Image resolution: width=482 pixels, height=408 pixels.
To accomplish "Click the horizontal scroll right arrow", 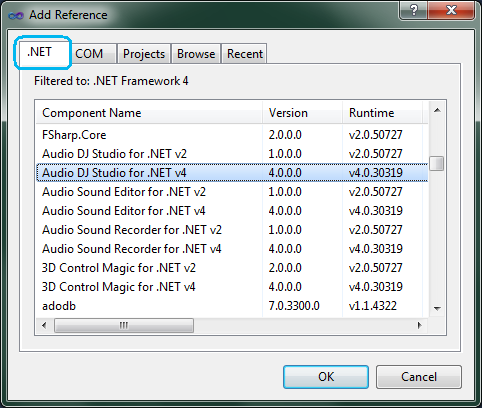I will (420, 325).
